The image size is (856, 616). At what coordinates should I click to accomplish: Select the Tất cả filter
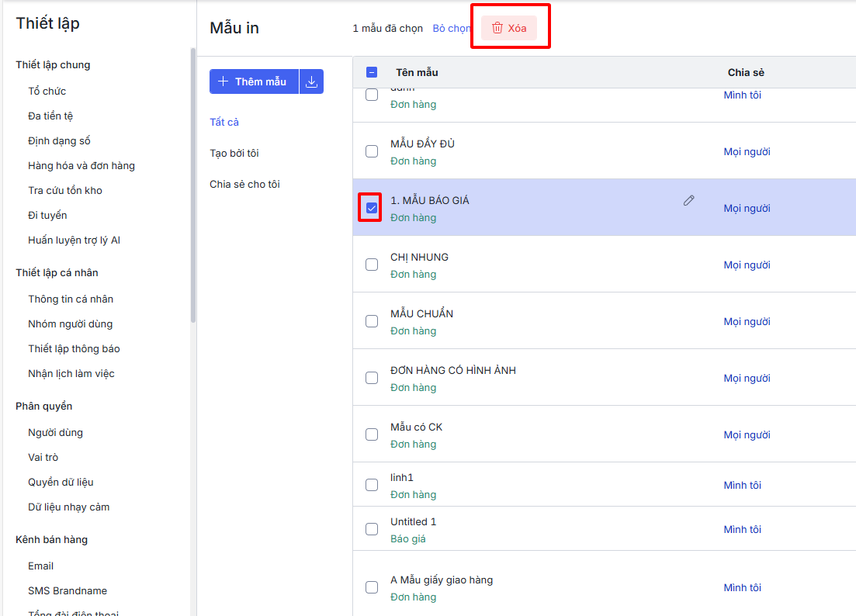pyautogui.click(x=224, y=122)
